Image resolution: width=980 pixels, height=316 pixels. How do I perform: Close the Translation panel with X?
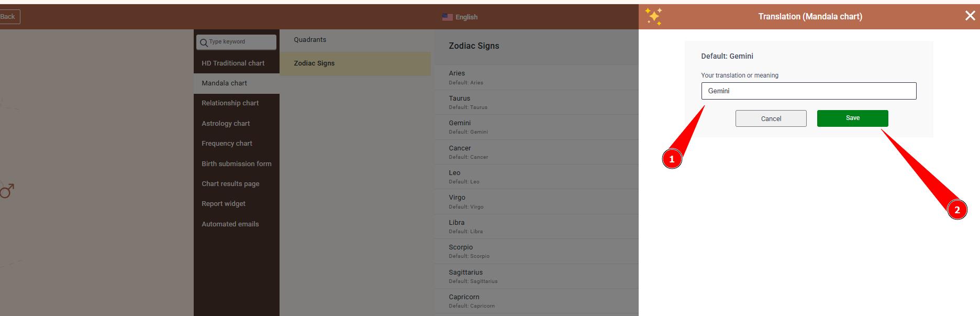point(970,16)
